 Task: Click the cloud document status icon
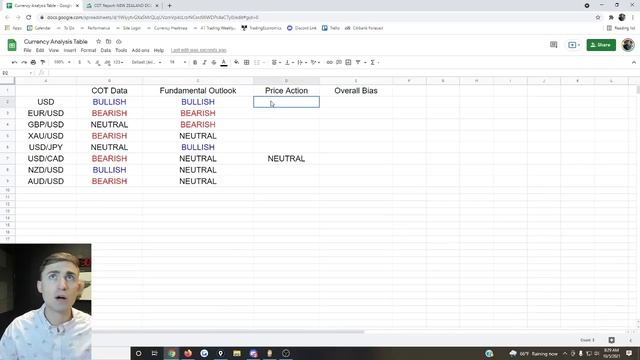[x=119, y=42]
